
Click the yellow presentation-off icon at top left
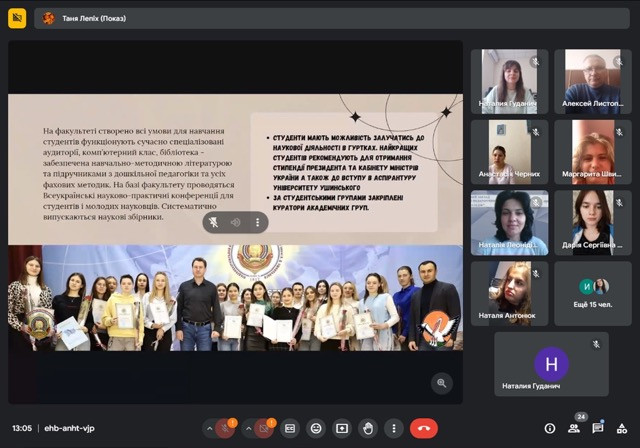click(x=17, y=18)
